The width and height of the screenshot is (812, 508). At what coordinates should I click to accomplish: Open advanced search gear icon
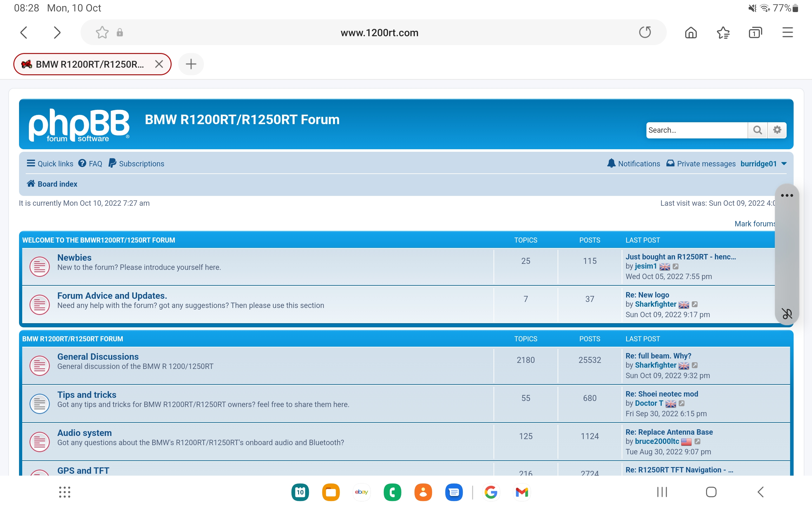pyautogui.click(x=777, y=130)
